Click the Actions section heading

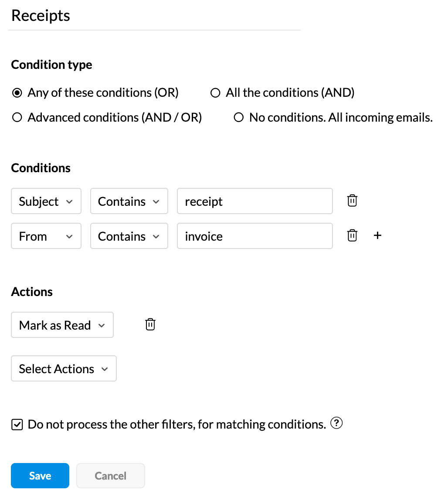tap(32, 292)
